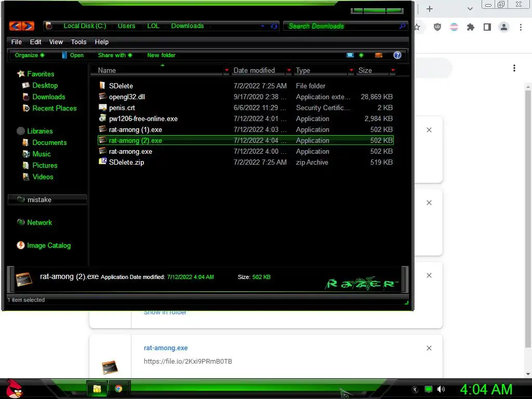532x399 pixels.
Task: Open the Chrome three-dot menu
Action: [x=521, y=27]
